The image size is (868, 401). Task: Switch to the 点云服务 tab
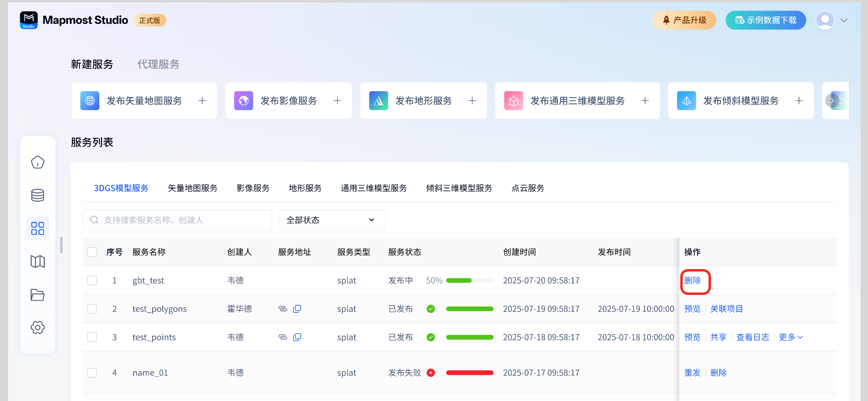point(528,188)
